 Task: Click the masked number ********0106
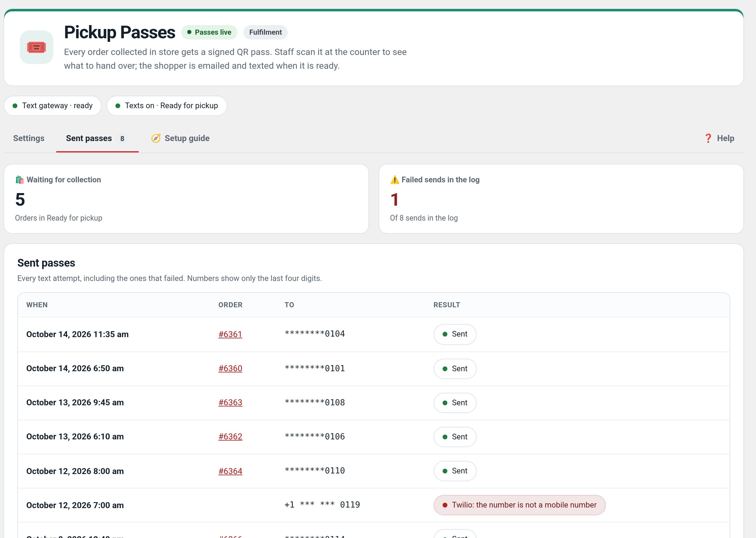(x=315, y=436)
